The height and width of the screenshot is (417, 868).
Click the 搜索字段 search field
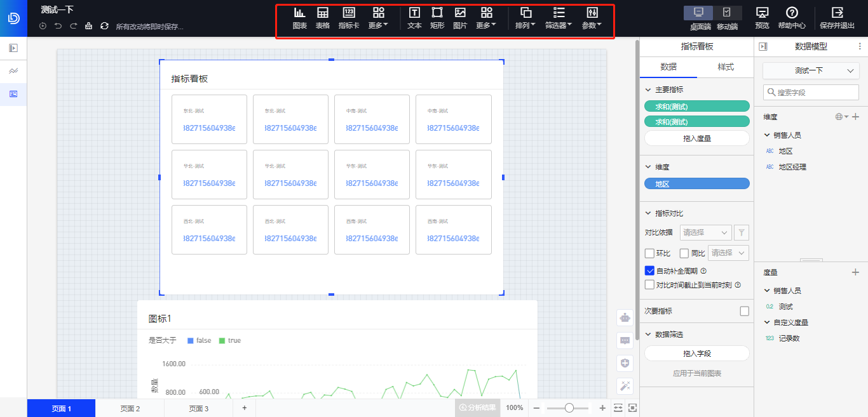(811, 92)
